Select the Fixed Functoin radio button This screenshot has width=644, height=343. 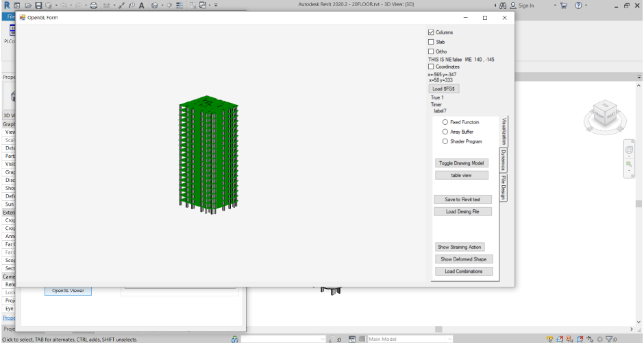tap(445, 122)
